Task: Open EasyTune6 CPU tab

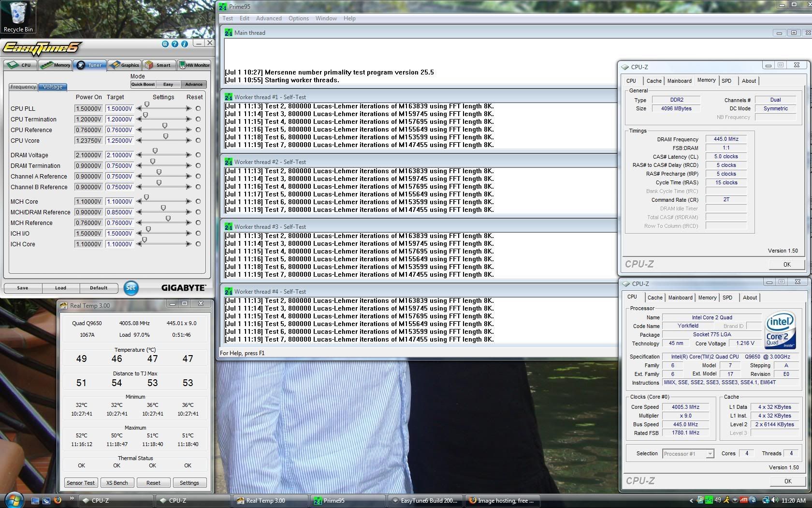Action: tap(20, 65)
